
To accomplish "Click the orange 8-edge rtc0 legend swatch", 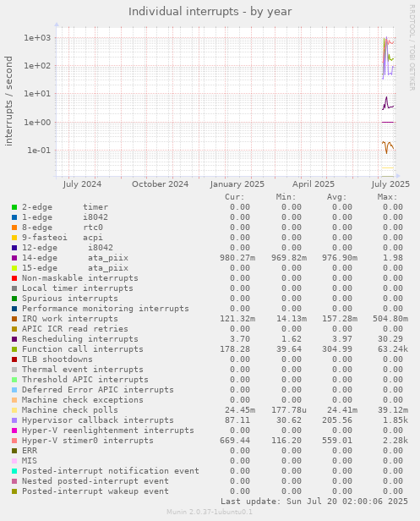I will click(14, 228).
